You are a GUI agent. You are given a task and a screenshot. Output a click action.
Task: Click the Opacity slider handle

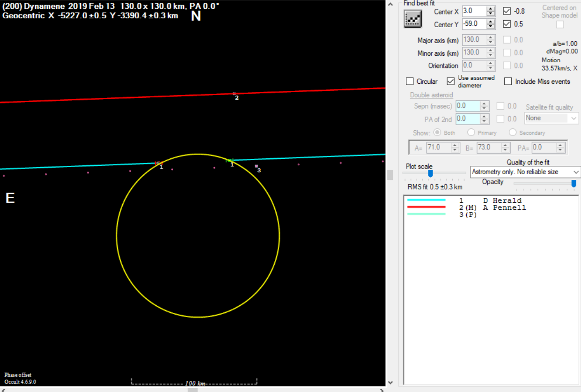pos(574,184)
